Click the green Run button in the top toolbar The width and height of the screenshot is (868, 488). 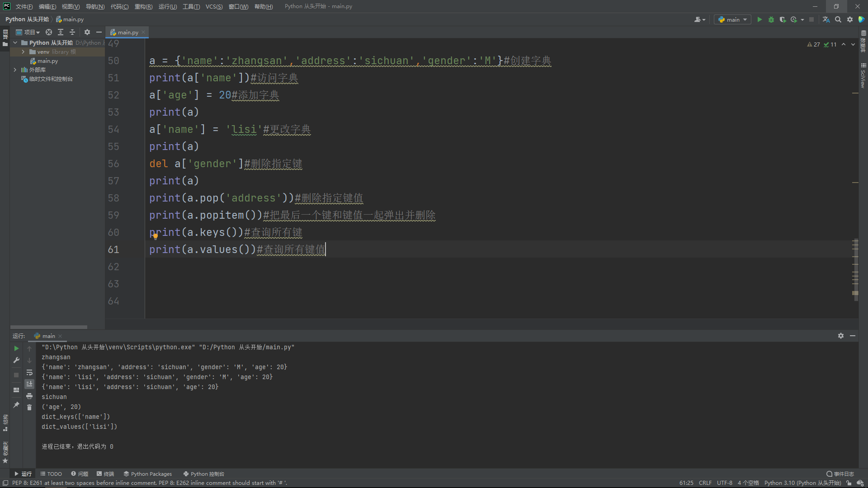(759, 19)
